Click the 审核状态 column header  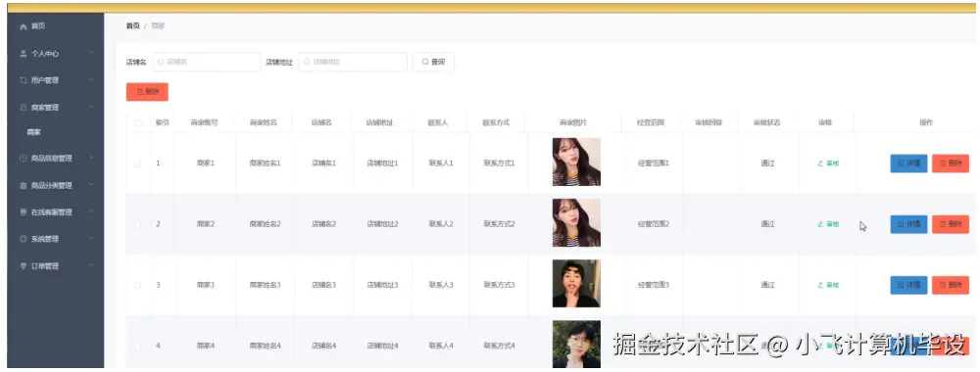767,123
